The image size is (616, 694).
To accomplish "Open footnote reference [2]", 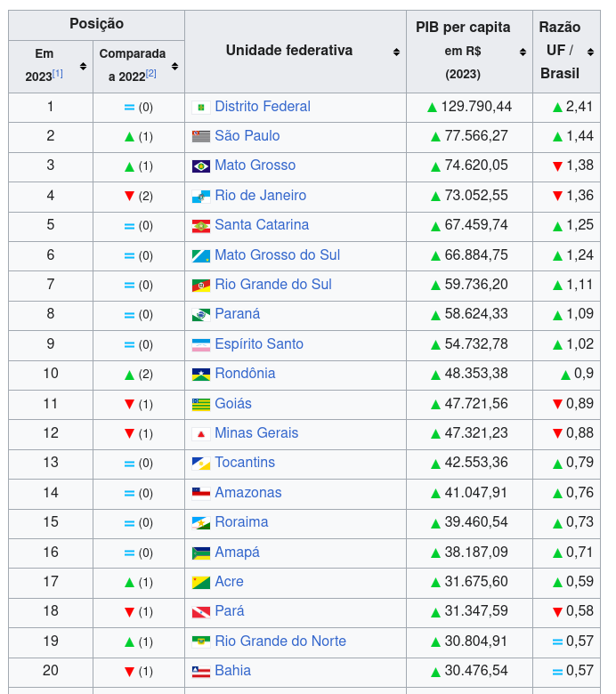I will point(151,73).
